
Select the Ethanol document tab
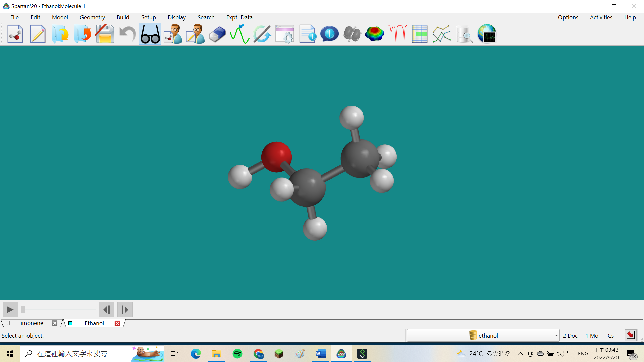click(94, 323)
